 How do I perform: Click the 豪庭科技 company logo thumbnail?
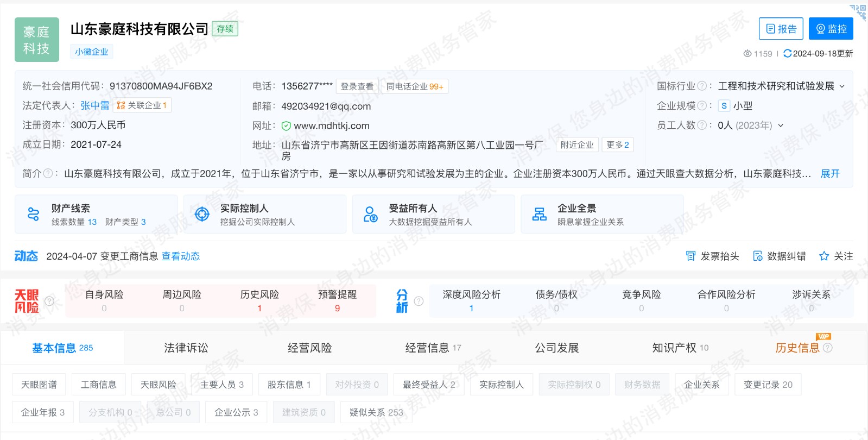37,40
